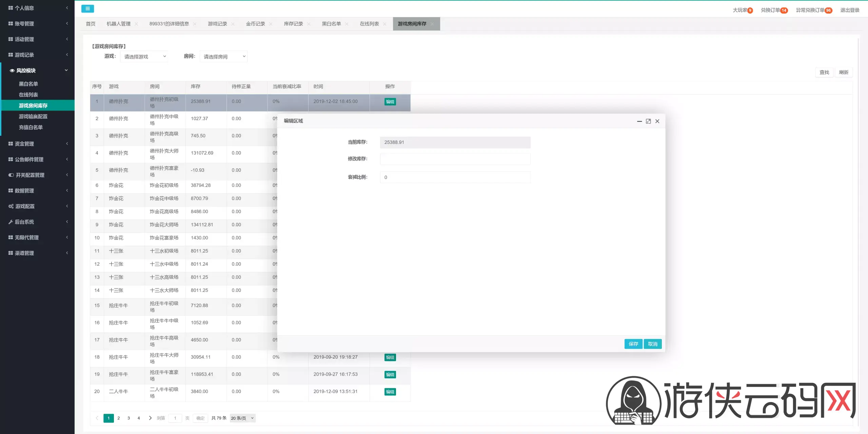Minimize the 编辑区域 dialog
868x434 pixels.
click(x=639, y=121)
